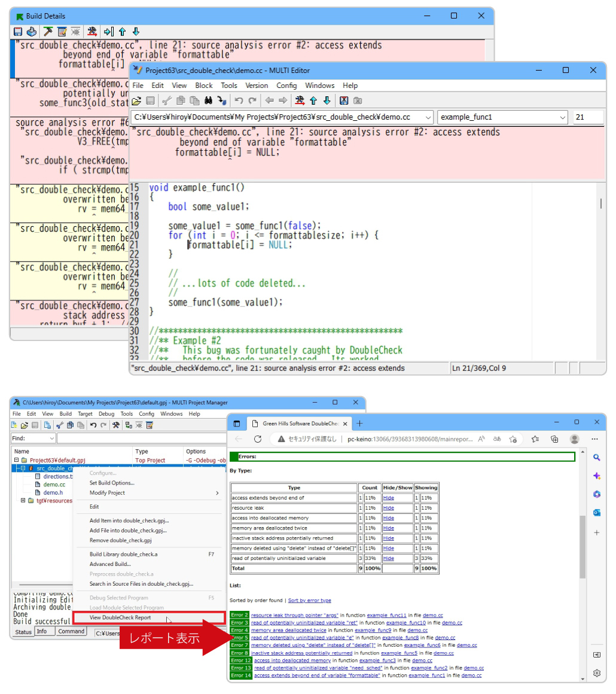Open the Block menu in MULTI Editor
The height and width of the screenshot is (694, 616).
click(204, 86)
